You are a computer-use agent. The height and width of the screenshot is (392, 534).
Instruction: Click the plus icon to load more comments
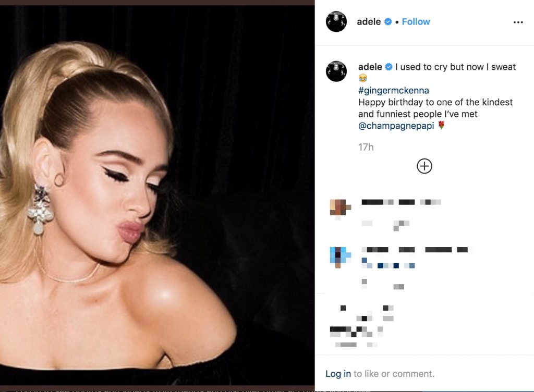pos(424,166)
